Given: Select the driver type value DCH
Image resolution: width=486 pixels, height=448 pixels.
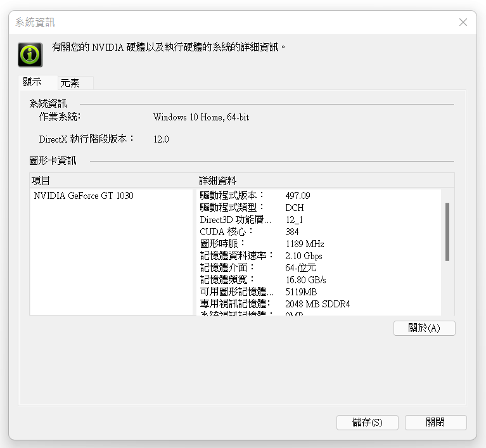Looking at the screenshot, I should pyautogui.click(x=295, y=208).
